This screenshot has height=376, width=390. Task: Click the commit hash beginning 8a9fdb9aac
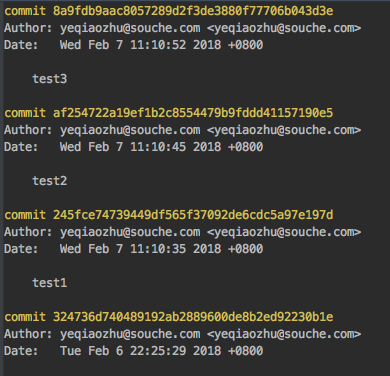tap(193, 11)
